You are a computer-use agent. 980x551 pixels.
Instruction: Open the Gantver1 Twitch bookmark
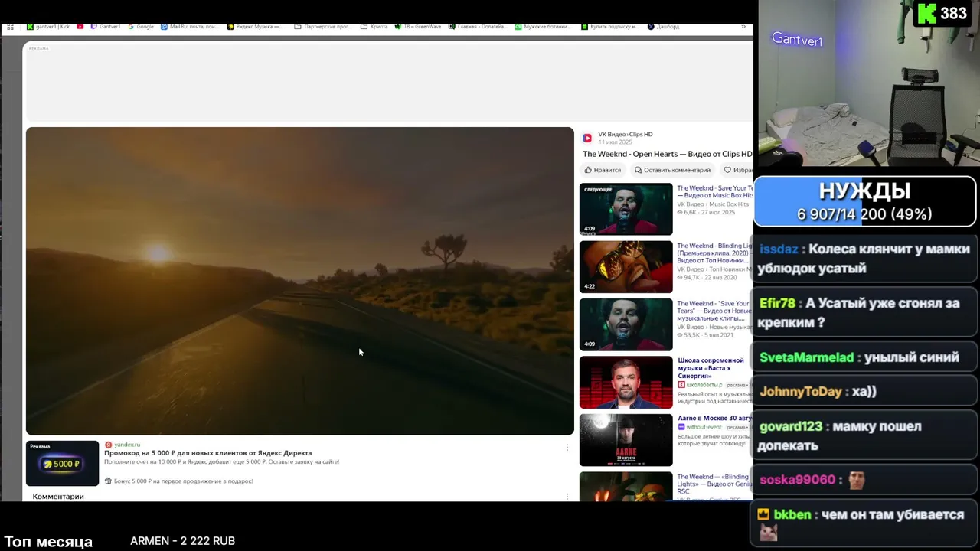click(106, 27)
